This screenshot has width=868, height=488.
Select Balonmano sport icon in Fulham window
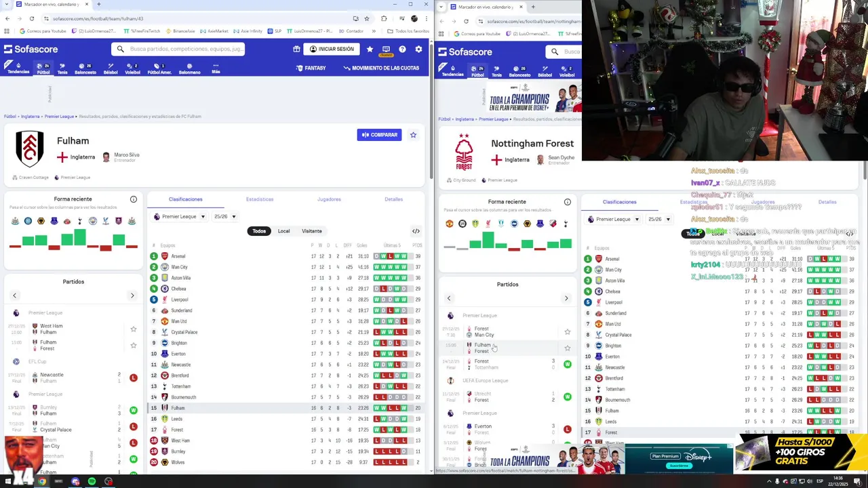tap(189, 68)
